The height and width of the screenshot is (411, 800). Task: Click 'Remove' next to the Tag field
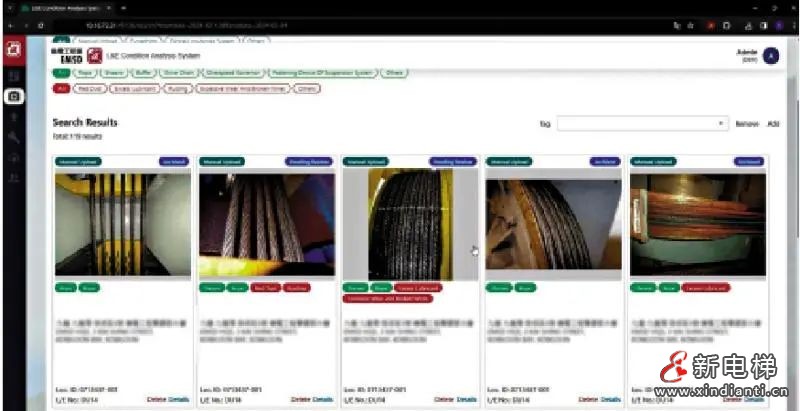tap(747, 123)
